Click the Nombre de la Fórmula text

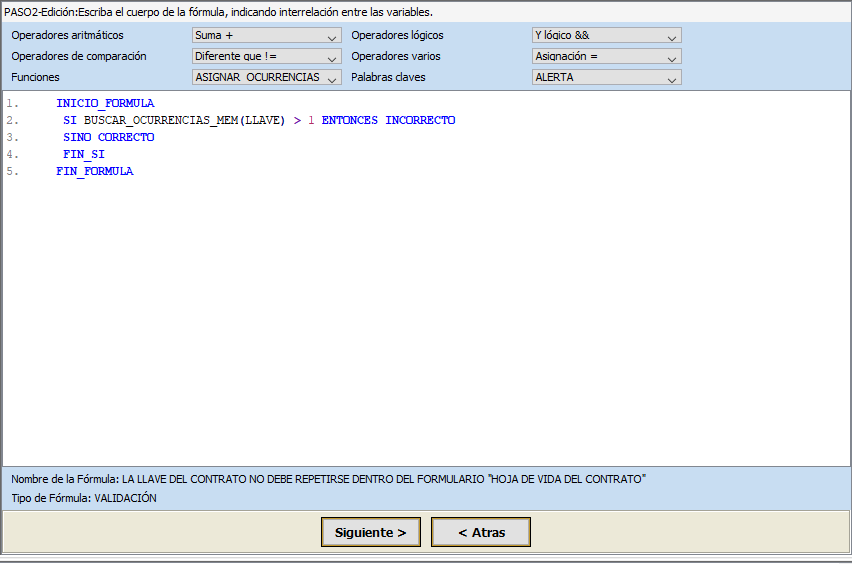pyautogui.click(x=328, y=479)
